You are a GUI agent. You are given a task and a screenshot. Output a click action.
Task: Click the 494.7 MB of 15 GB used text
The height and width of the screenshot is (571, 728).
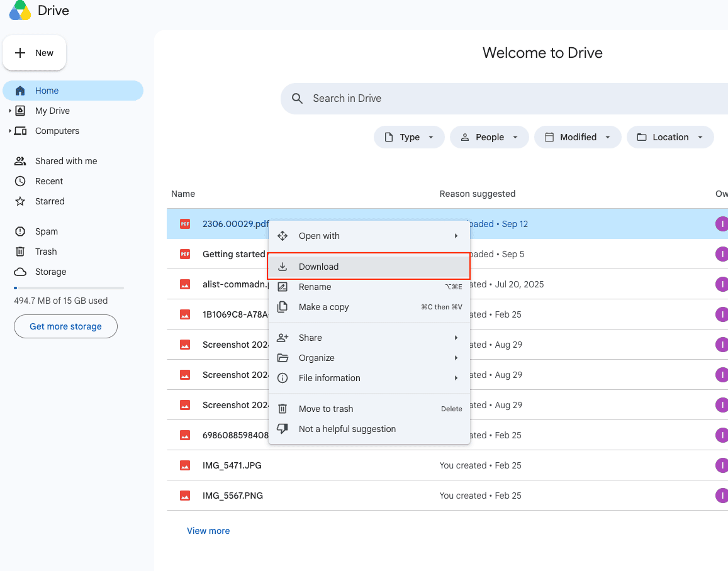coord(61,301)
